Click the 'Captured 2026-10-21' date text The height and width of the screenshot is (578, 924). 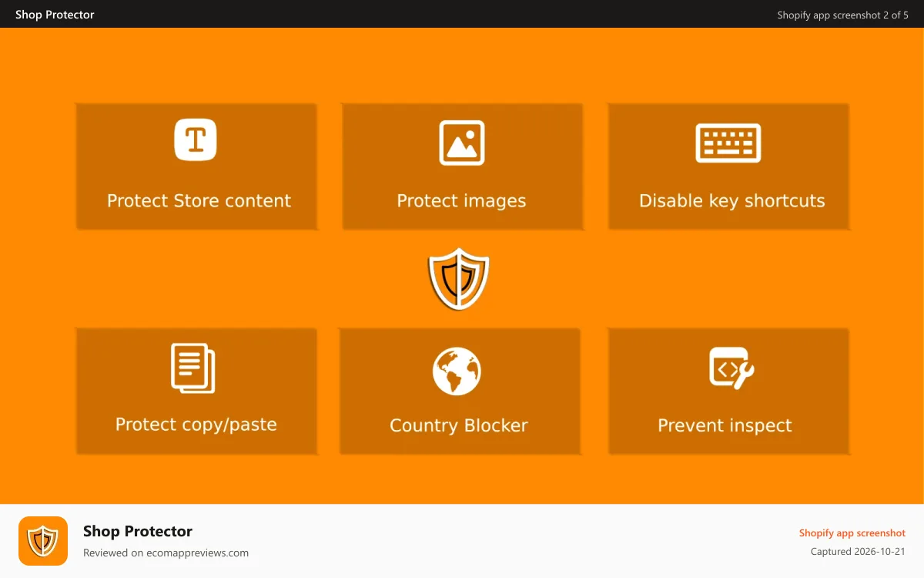858,552
